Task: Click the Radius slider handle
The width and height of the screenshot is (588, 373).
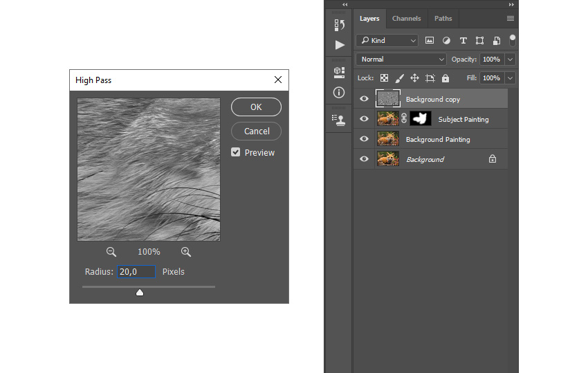Action: (140, 292)
